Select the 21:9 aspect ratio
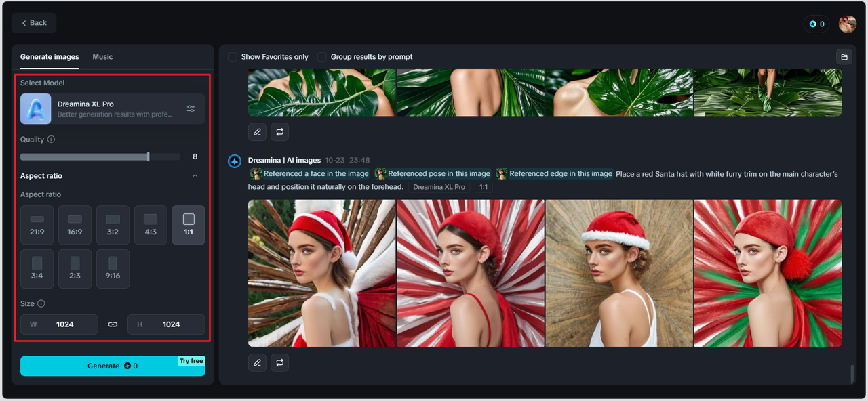868x401 pixels. click(x=37, y=225)
